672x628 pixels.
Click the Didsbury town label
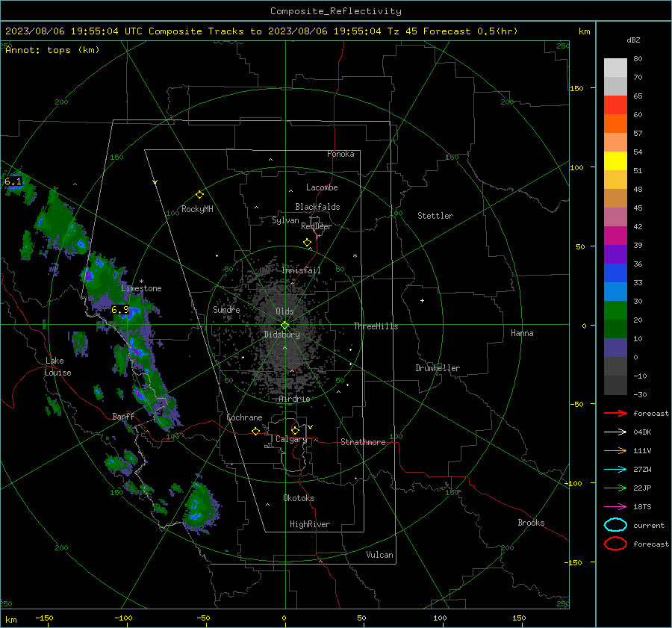pos(282,335)
